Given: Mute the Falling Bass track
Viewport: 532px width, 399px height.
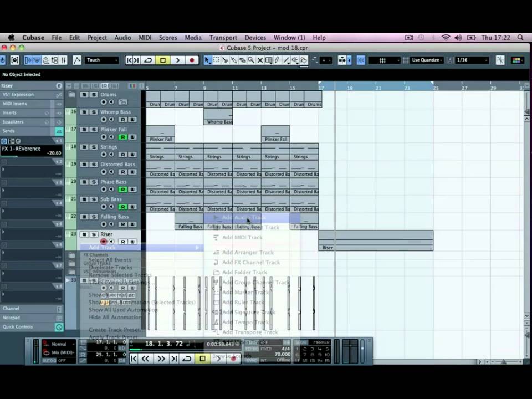Looking at the screenshot, I should pyautogui.click(x=84, y=217).
